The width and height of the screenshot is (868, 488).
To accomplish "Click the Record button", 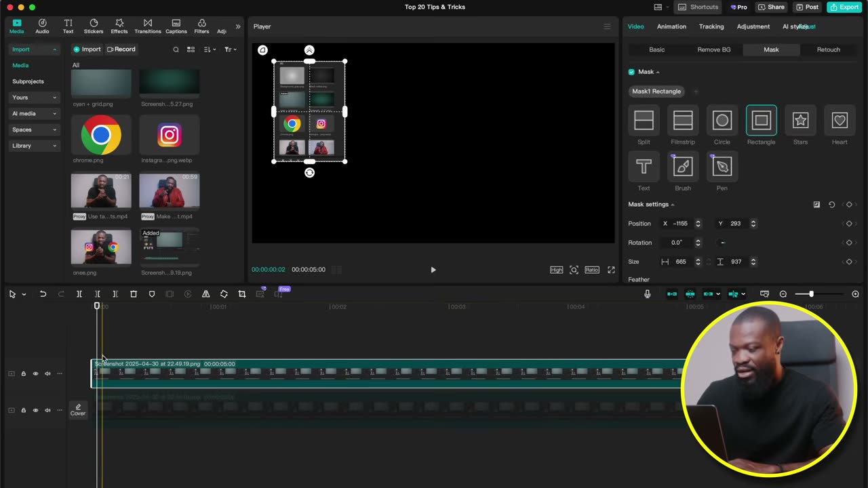I will (x=121, y=49).
